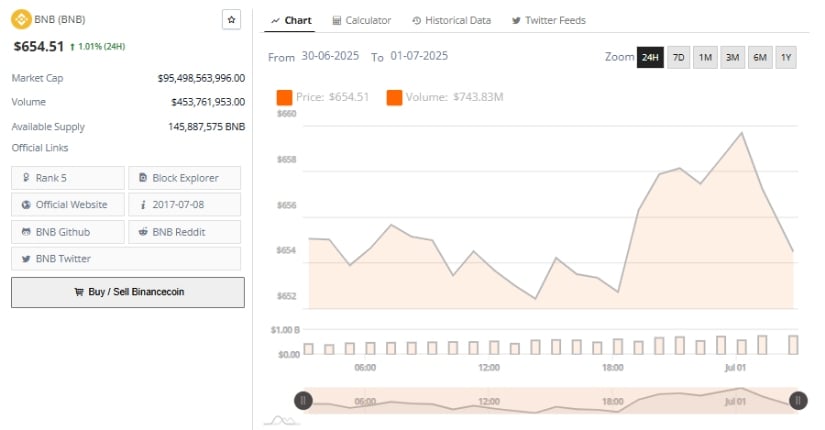Select the 1M zoom range
The height and width of the screenshot is (430, 825).
[706, 57]
